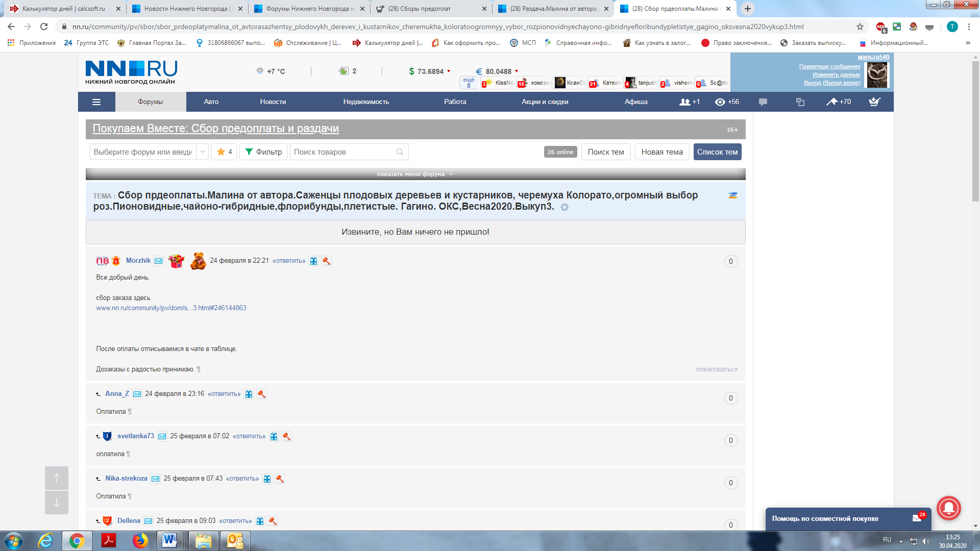The image size is (980, 551).
Task: Click the chat bubble icon in navbar
Action: (x=763, y=102)
